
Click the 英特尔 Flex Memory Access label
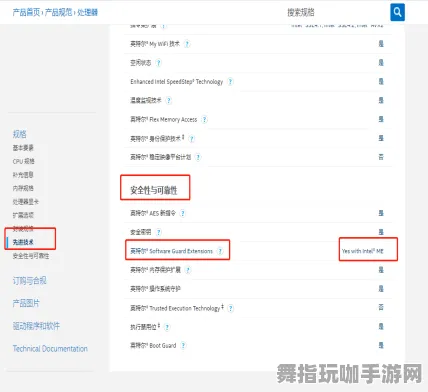click(x=164, y=119)
